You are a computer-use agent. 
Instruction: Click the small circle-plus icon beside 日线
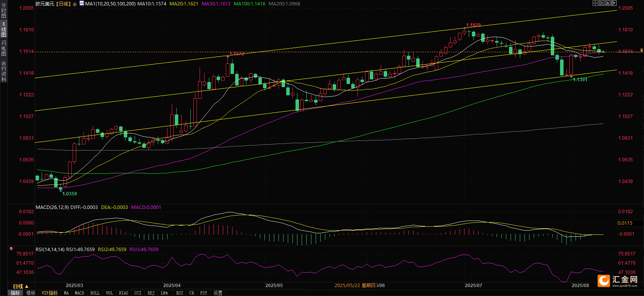click(x=75, y=4)
